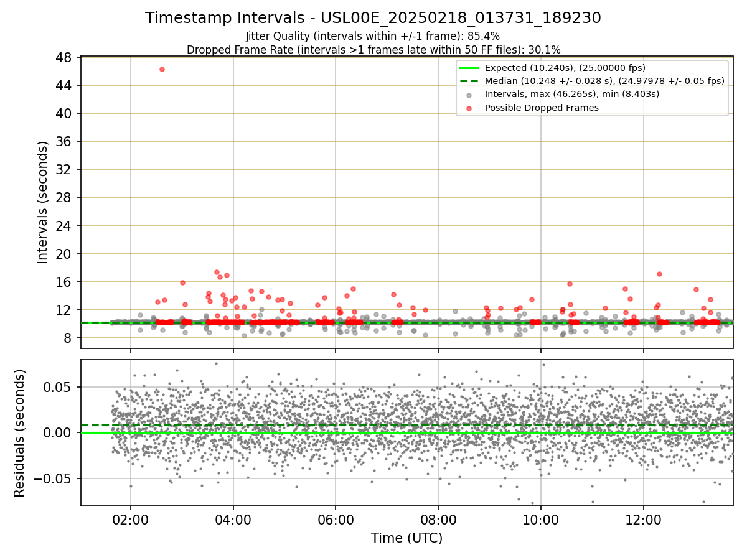Click the "Dropped Frame Rate" 30.1% subtitle line
Image resolution: width=747 pixels, height=560 pixels.
tap(374, 49)
